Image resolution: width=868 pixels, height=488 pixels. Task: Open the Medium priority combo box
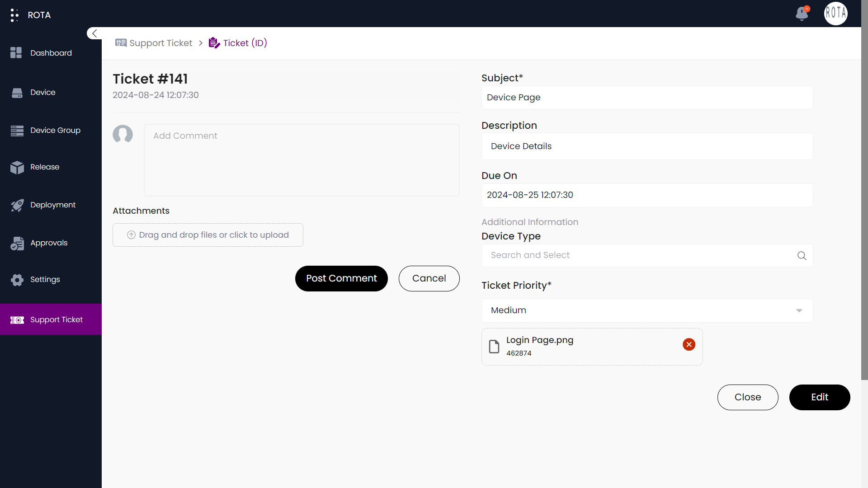[x=647, y=310]
